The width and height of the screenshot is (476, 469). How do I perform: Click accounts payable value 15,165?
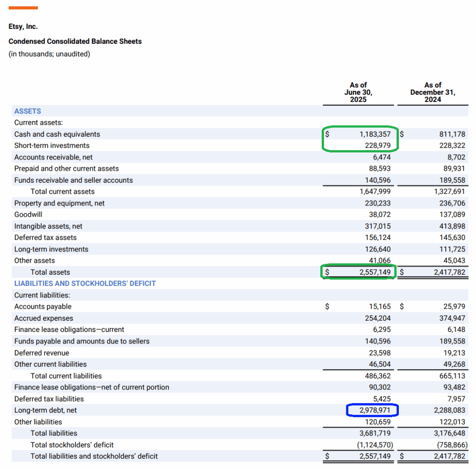click(x=380, y=307)
